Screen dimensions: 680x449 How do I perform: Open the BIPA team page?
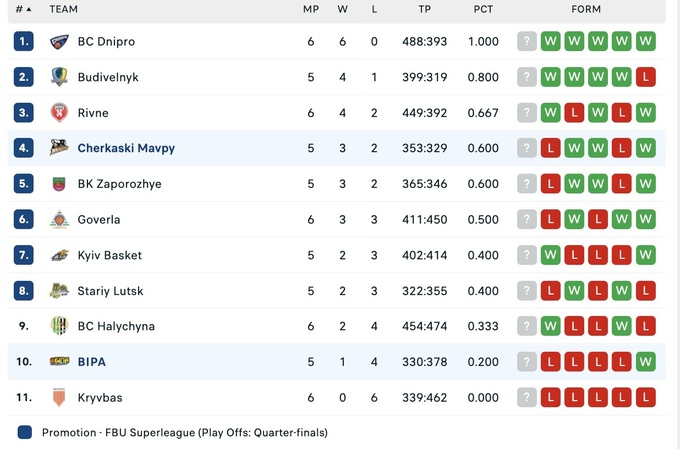click(91, 362)
